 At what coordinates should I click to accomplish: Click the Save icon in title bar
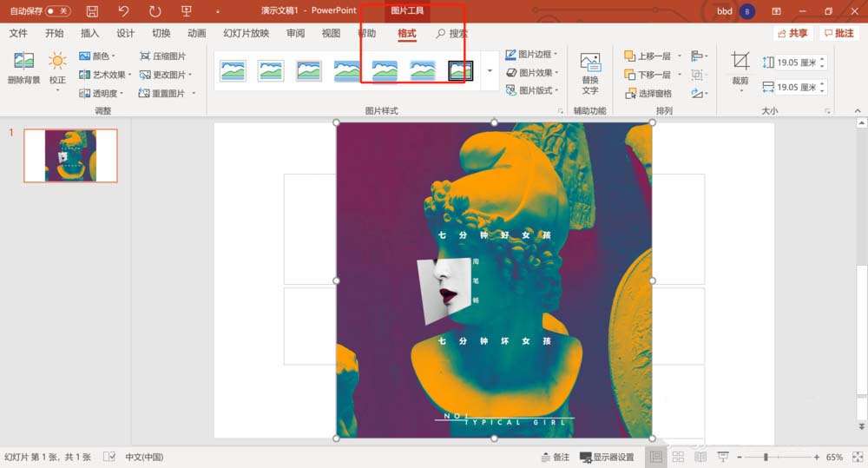93,11
